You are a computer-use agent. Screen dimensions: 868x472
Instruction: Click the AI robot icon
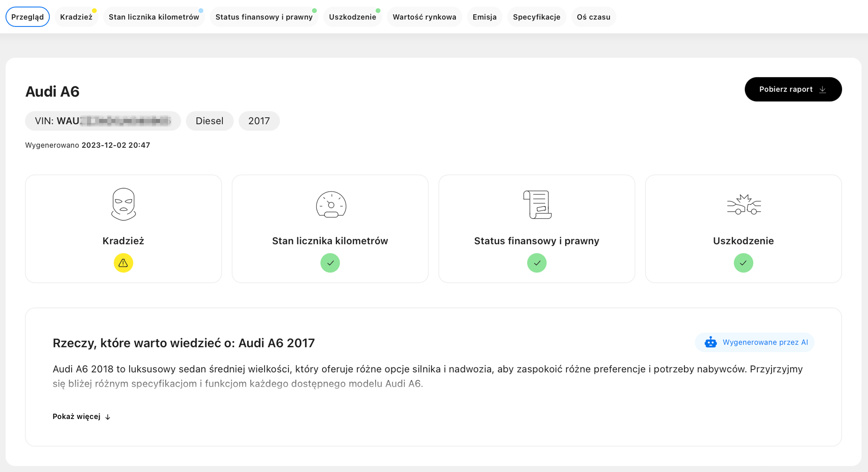tap(711, 342)
